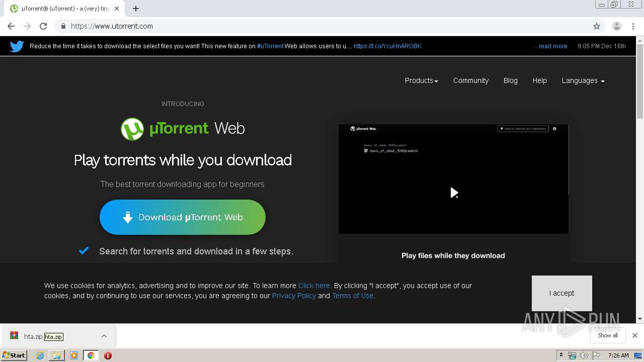Click the µTorrent Web logo

(183, 129)
